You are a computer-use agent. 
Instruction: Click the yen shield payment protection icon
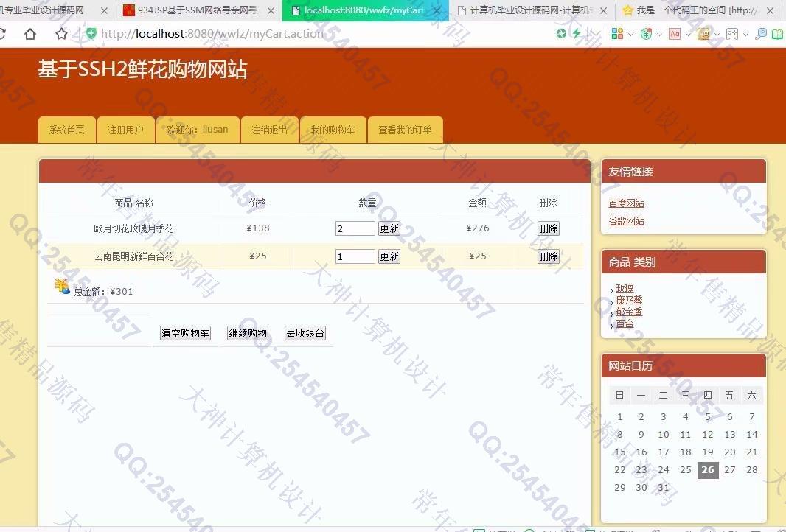click(x=646, y=34)
